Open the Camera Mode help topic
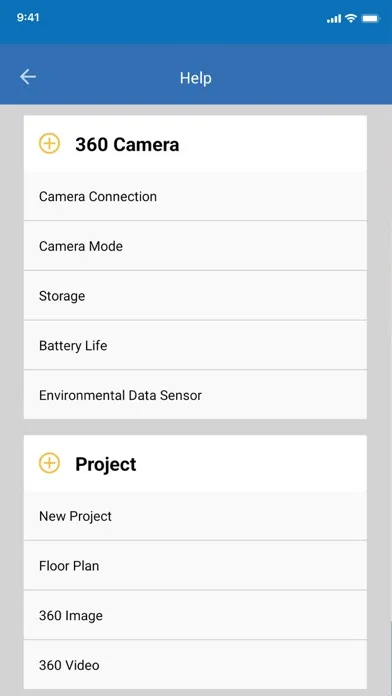The image size is (392, 696). click(x=195, y=246)
